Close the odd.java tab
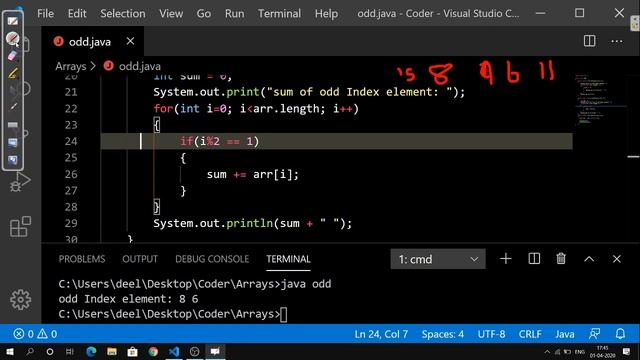640x360 pixels. [x=130, y=41]
